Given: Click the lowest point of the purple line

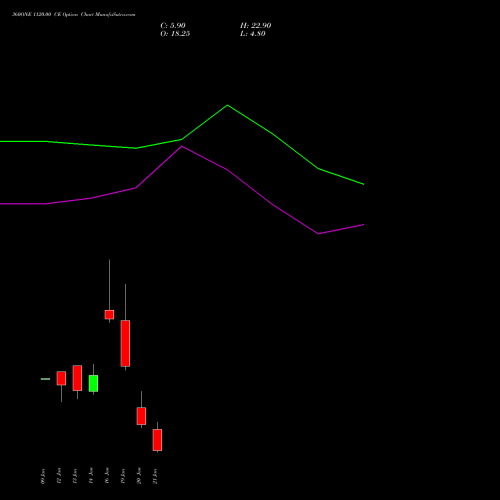Looking at the screenshot, I should coord(318,234).
